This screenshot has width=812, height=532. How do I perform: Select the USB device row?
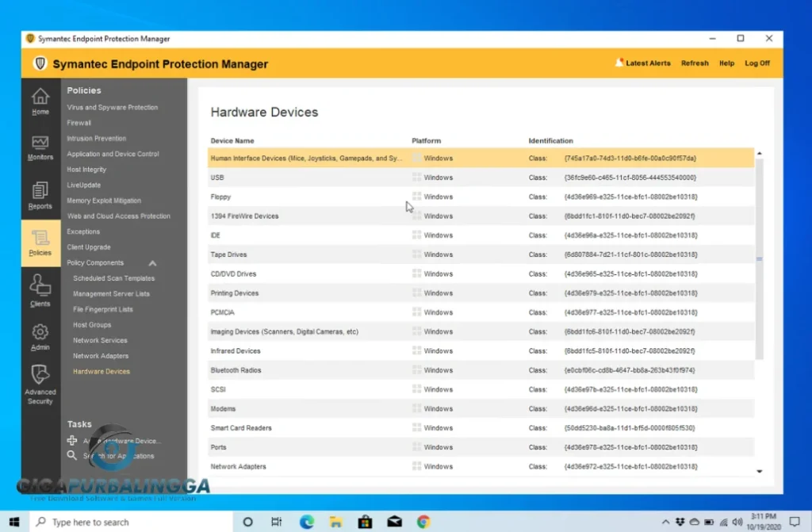coord(317,177)
